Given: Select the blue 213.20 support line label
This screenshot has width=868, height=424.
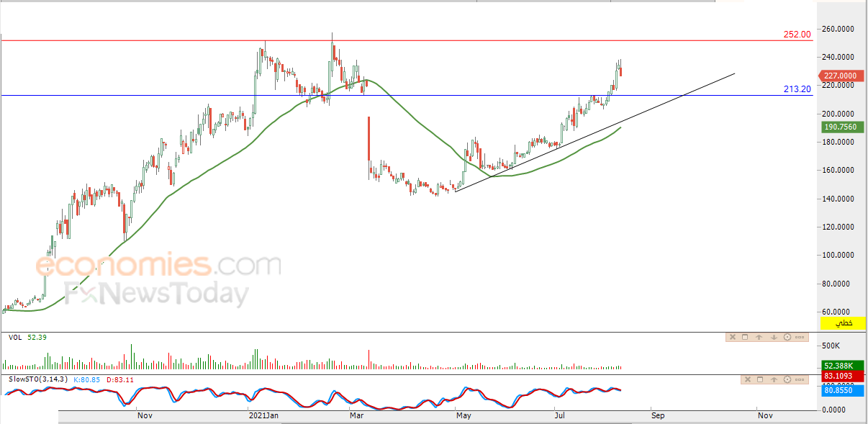Looking at the screenshot, I should pos(797,89).
